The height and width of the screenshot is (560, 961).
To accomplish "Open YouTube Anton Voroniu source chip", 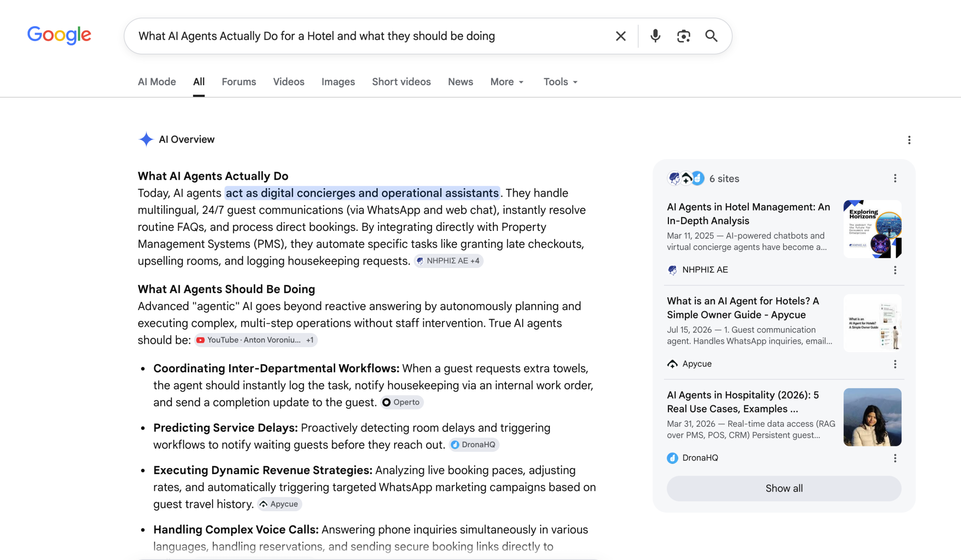I will (x=256, y=340).
